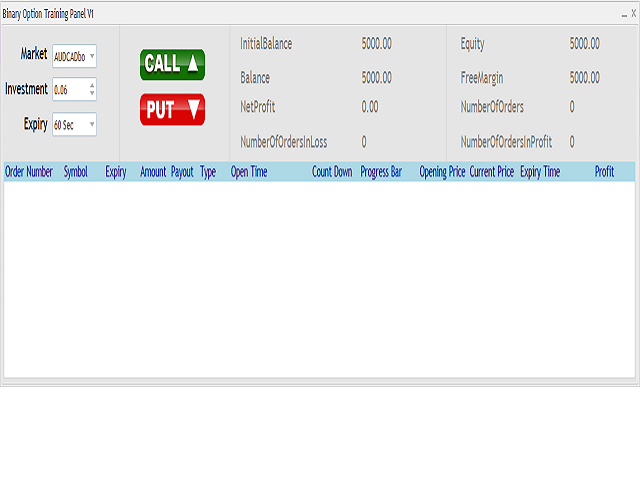Image resolution: width=640 pixels, height=480 pixels.
Task: Click the Amount column header
Action: (x=153, y=172)
